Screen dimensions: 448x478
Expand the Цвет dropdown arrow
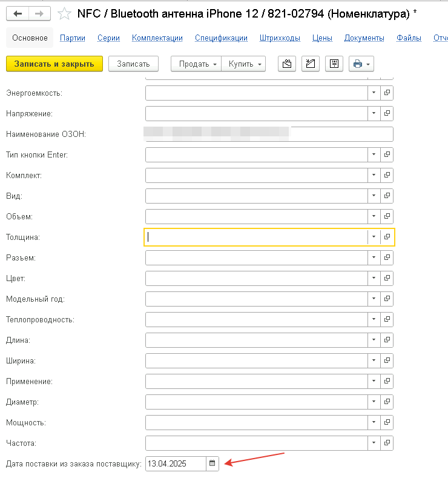(374, 278)
